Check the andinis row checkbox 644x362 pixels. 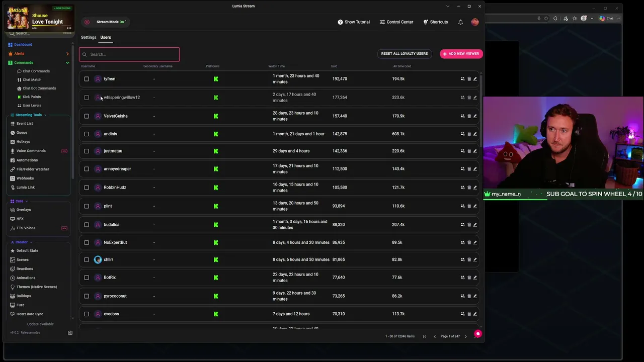[87, 134]
